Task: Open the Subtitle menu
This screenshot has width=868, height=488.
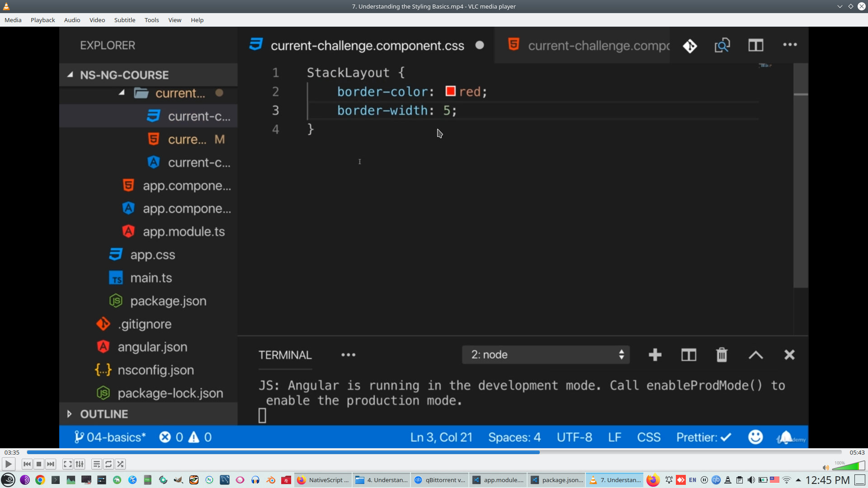Action: point(124,20)
